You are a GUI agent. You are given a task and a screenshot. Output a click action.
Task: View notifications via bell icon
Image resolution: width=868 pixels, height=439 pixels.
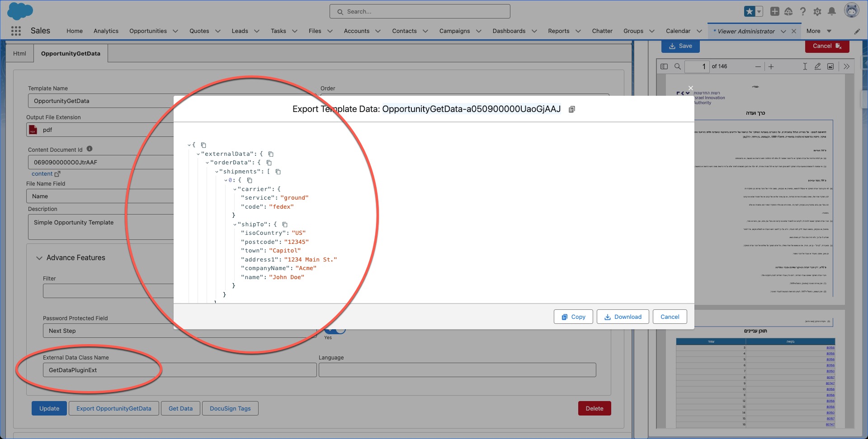[x=832, y=11]
